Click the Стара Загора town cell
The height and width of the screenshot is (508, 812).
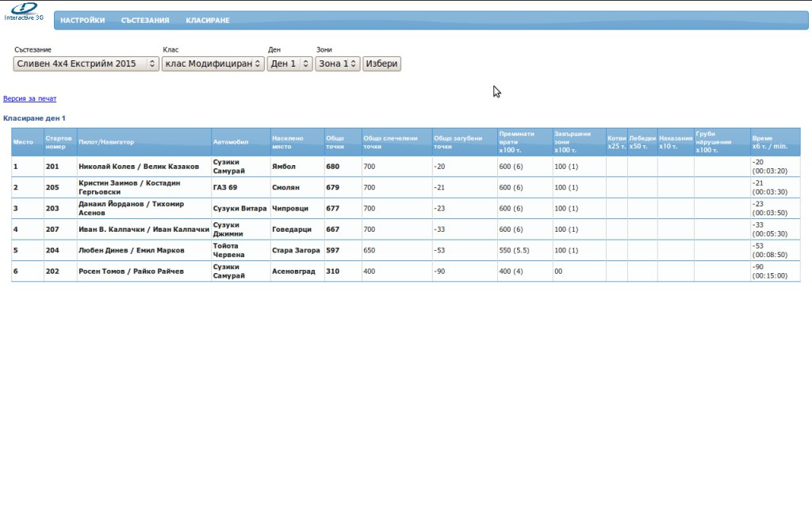[297, 250]
